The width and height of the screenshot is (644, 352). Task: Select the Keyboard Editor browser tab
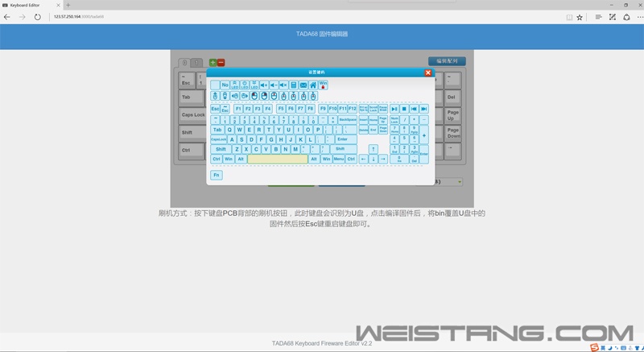click(31, 5)
